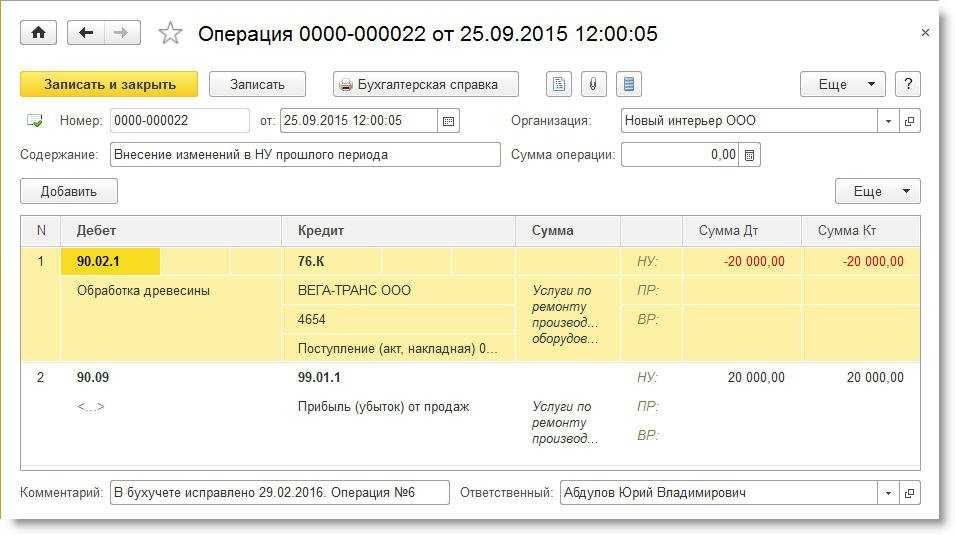Image resolution: width=955 pixels, height=535 pixels.
Task: Select row 1 Сумма Дт value -20 000,00
Action: (742, 261)
